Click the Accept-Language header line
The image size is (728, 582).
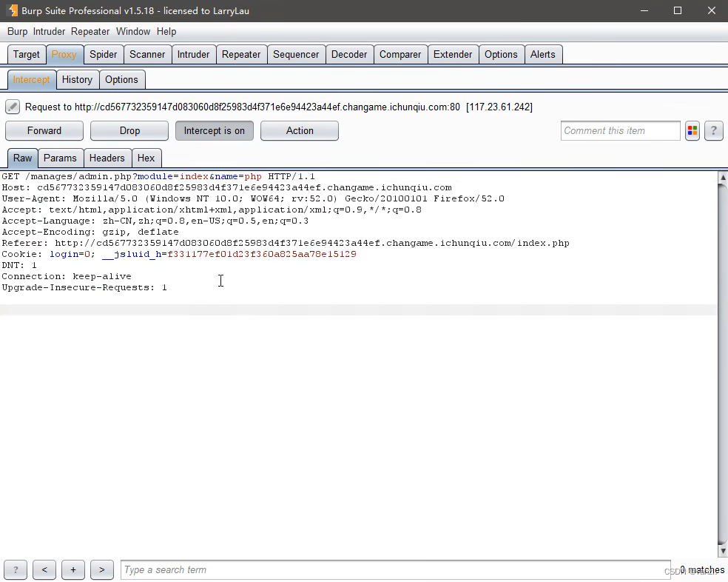click(x=155, y=221)
